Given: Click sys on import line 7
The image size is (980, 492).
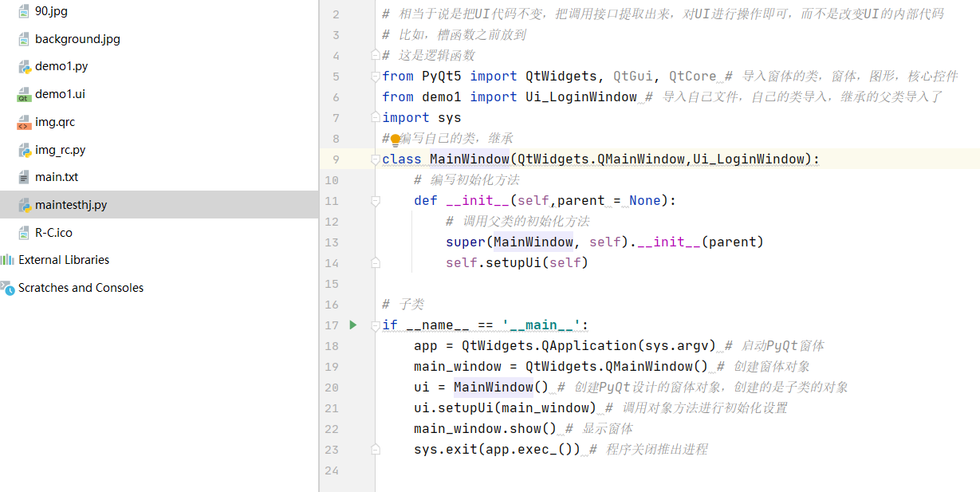Looking at the screenshot, I should [x=450, y=118].
